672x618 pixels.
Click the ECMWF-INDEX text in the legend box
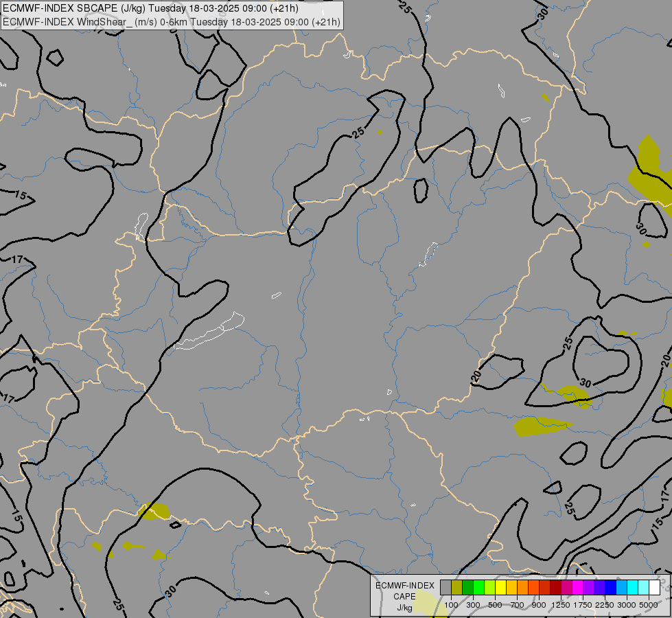click(405, 586)
